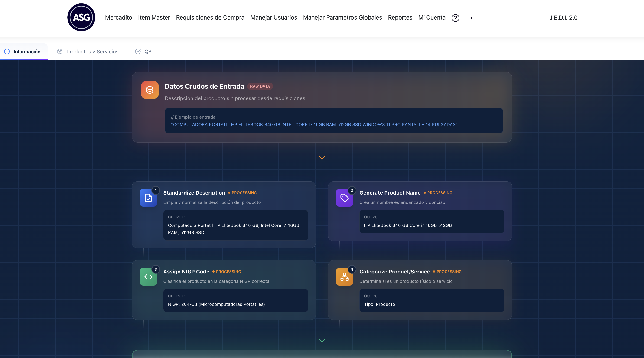
Task: Click the green down arrow
Action: tap(322, 339)
